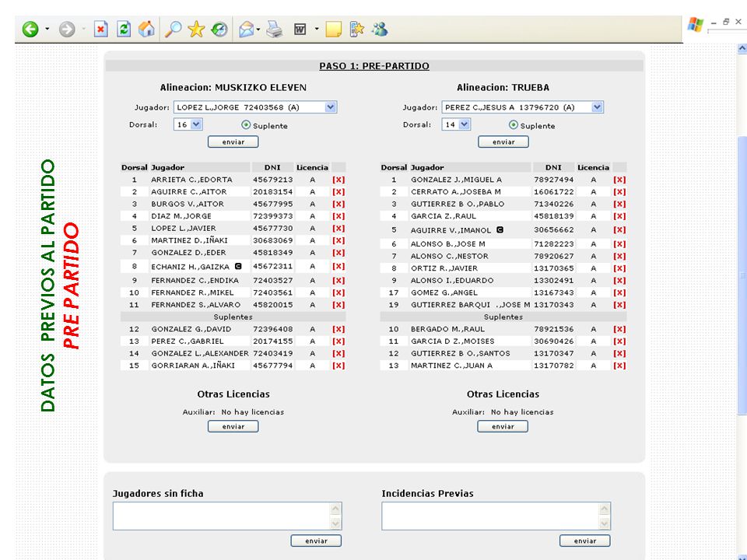Image resolution: width=747 pixels, height=560 pixels.
Task: Click the Edit with Word icon
Action: (300, 29)
